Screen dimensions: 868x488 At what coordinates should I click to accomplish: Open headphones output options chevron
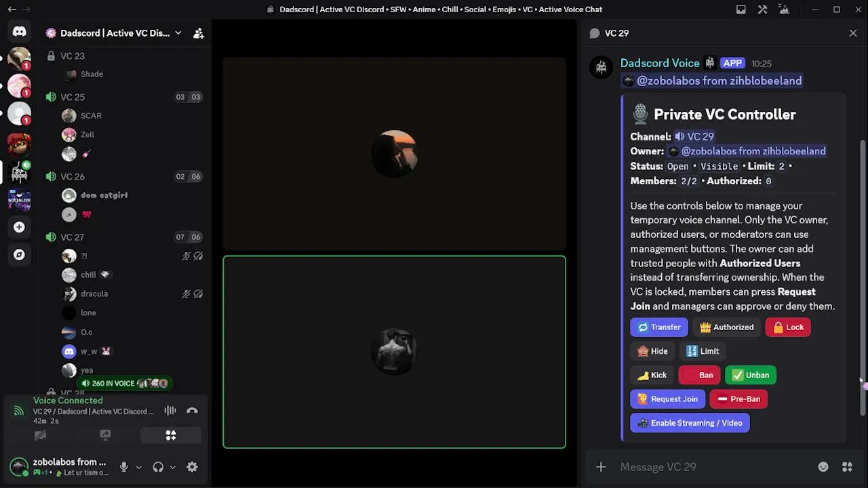tap(172, 467)
